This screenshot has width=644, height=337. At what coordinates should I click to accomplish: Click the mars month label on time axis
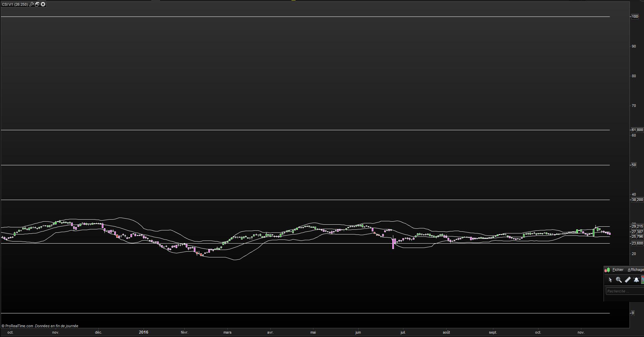pos(227,332)
